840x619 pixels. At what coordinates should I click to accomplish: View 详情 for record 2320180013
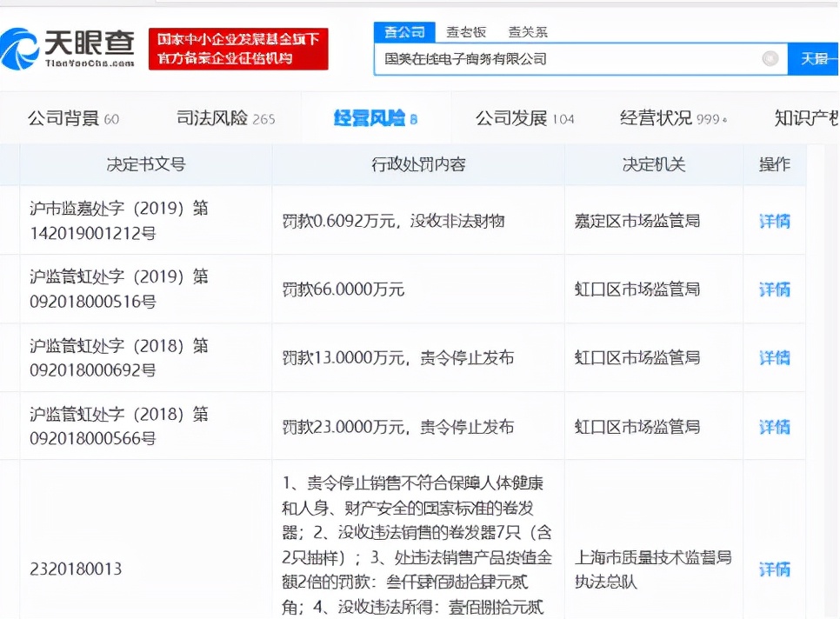(773, 569)
